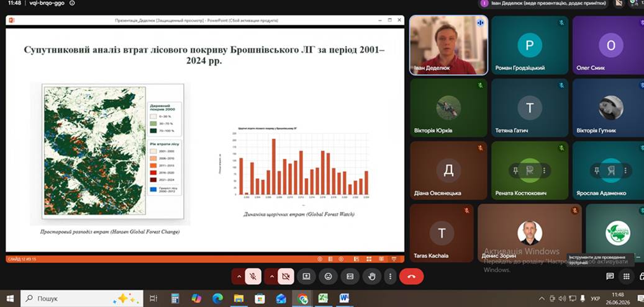This screenshot has height=307, width=644.
Task: Click speaking indicator on Іван Деделюк tile
Action: click(480, 23)
